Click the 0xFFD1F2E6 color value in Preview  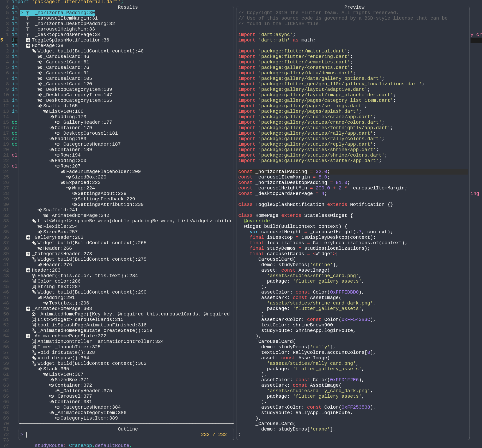pyautogui.click(x=344, y=380)
